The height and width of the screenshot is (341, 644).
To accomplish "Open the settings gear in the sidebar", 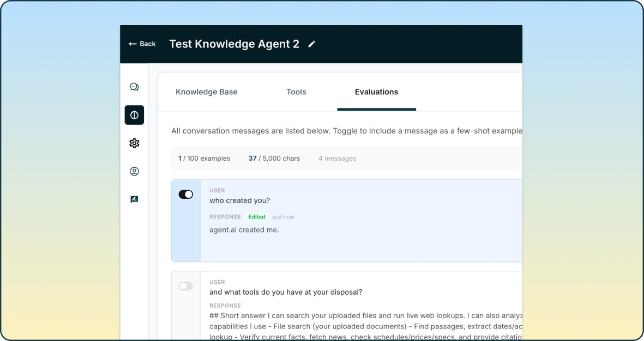I will click(x=134, y=143).
